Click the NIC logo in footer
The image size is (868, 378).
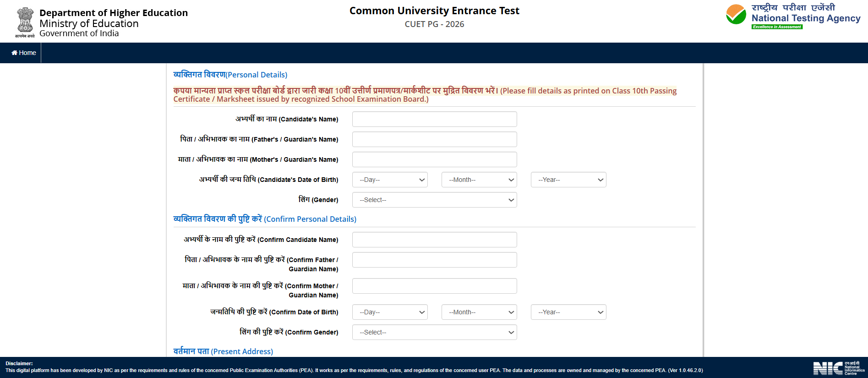point(838,368)
